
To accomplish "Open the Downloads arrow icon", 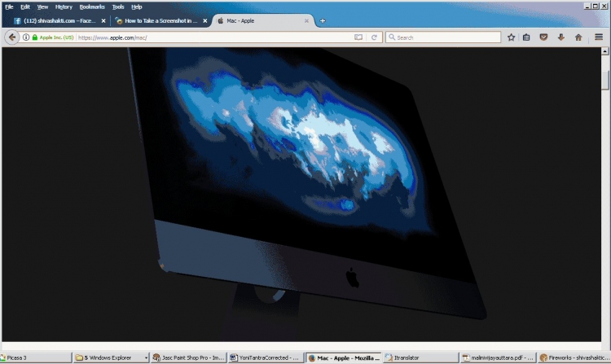I will [x=560, y=37].
